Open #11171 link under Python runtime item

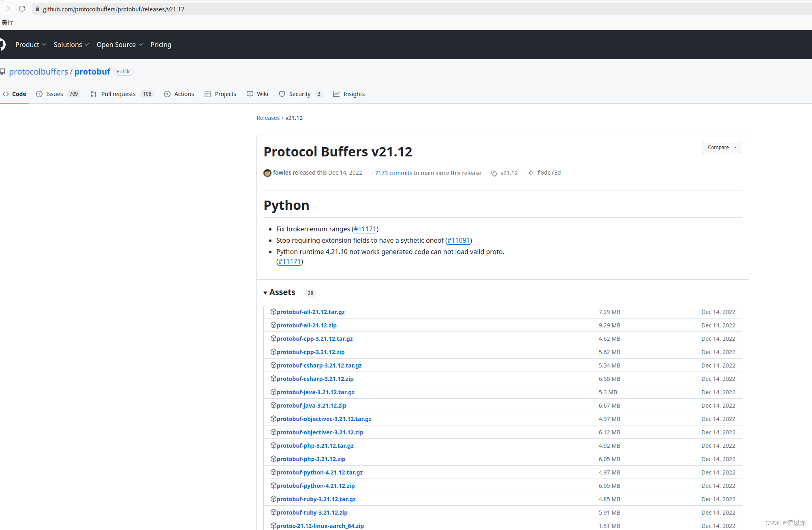pyautogui.click(x=290, y=261)
